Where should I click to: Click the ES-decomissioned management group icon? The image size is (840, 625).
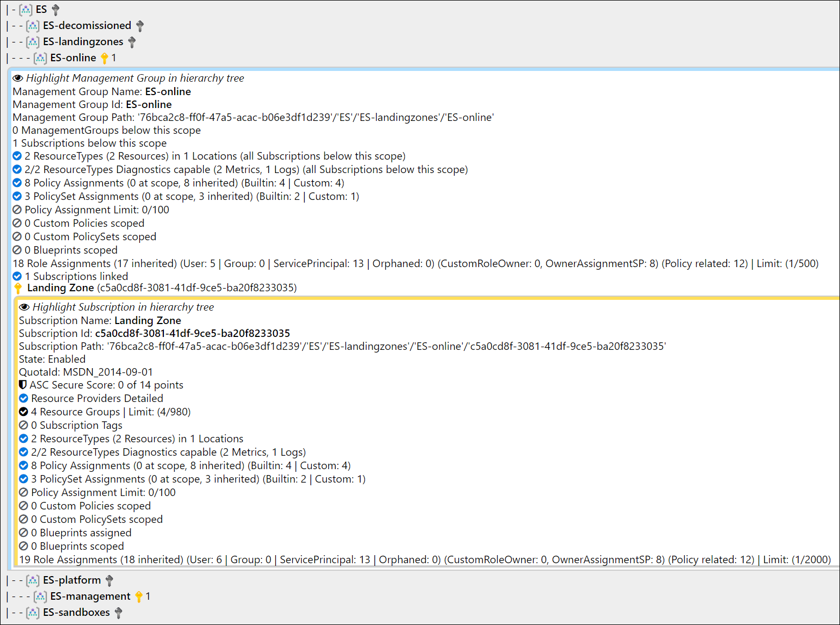coord(33,26)
